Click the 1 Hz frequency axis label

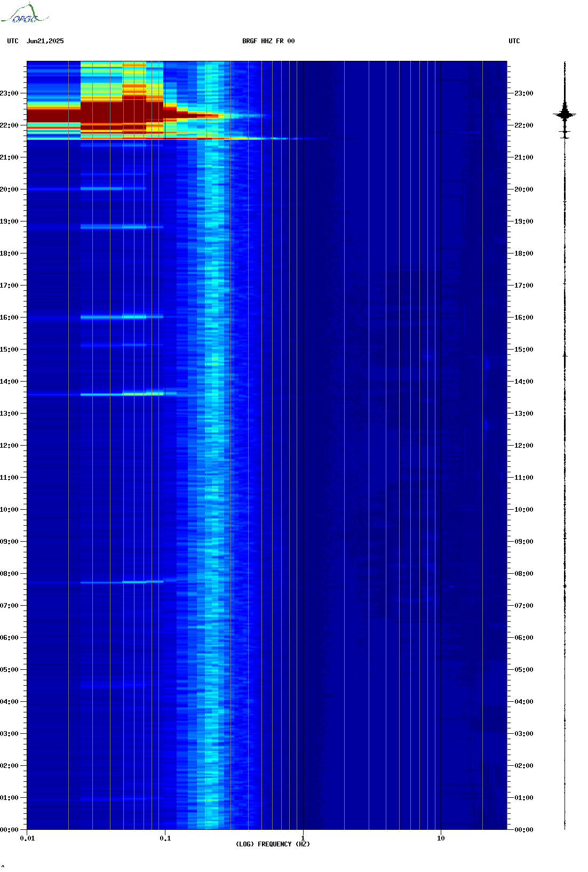coord(303,838)
